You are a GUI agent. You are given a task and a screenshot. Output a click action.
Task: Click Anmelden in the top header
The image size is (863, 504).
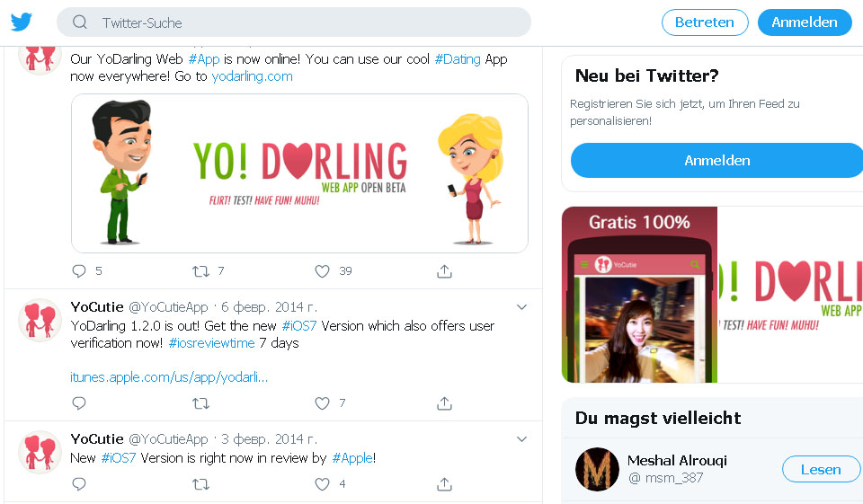tap(804, 22)
